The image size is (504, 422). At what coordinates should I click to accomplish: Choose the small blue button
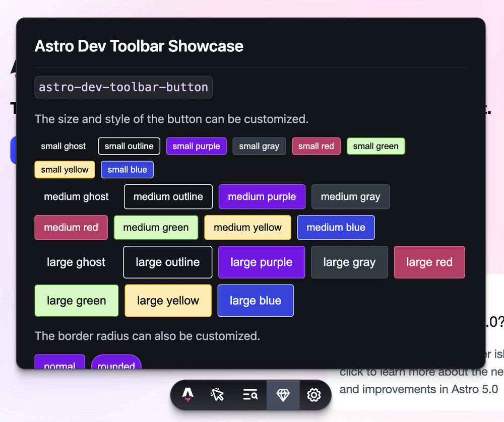click(x=128, y=170)
